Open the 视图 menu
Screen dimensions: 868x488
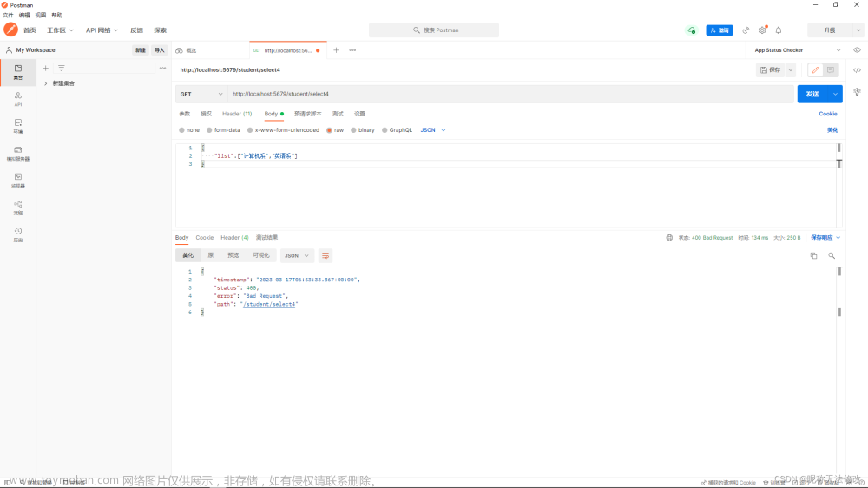pyautogui.click(x=41, y=15)
